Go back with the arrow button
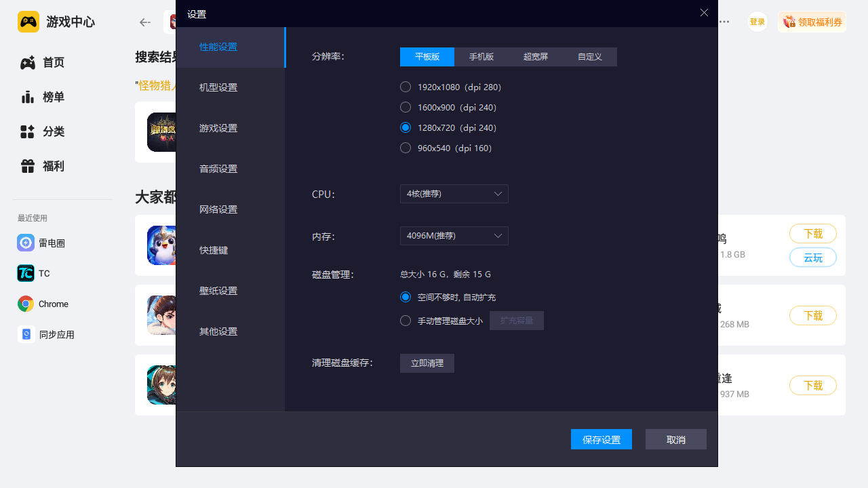 point(145,22)
